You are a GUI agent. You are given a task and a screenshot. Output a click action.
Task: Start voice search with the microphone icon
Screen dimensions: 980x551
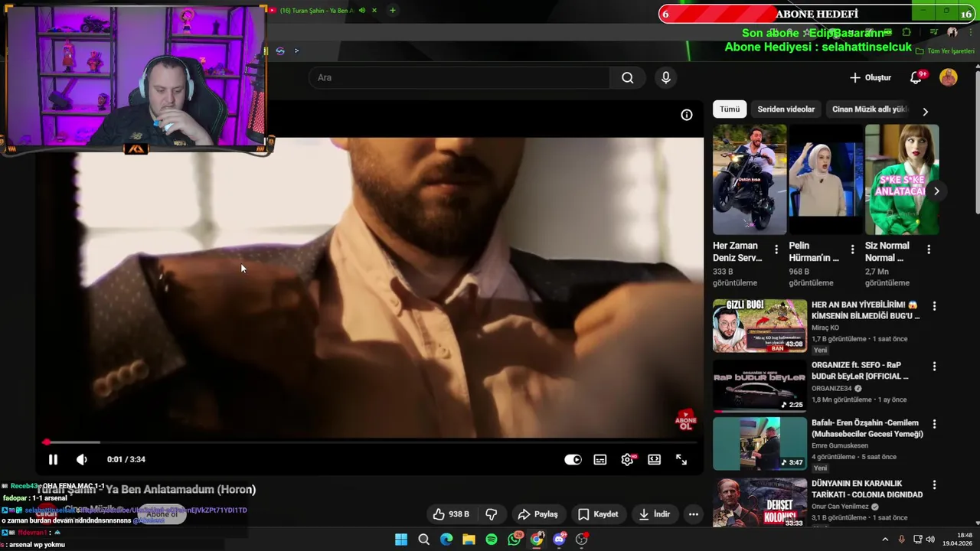click(666, 77)
